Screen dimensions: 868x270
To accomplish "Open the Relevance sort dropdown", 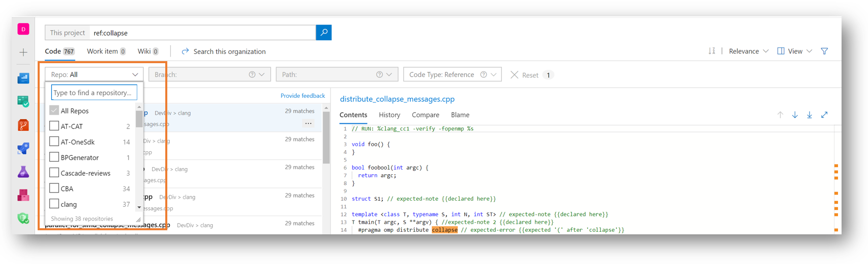I will (748, 51).
